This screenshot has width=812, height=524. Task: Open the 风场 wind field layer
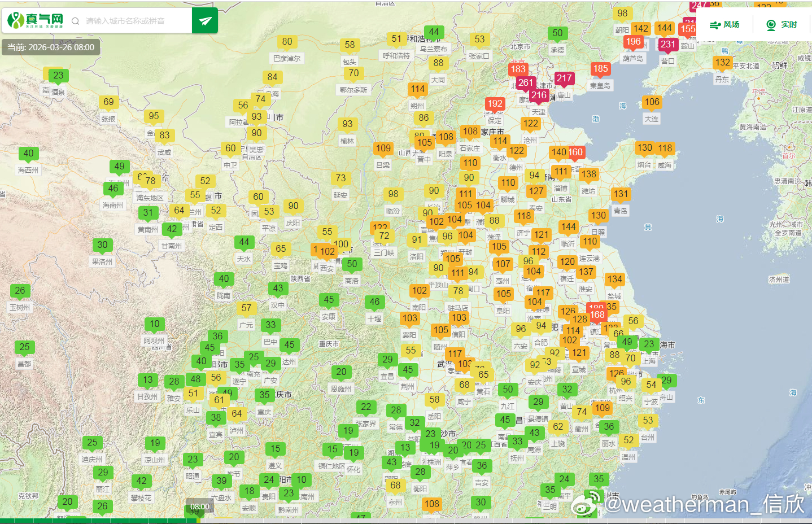pyautogui.click(x=724, y=25)
